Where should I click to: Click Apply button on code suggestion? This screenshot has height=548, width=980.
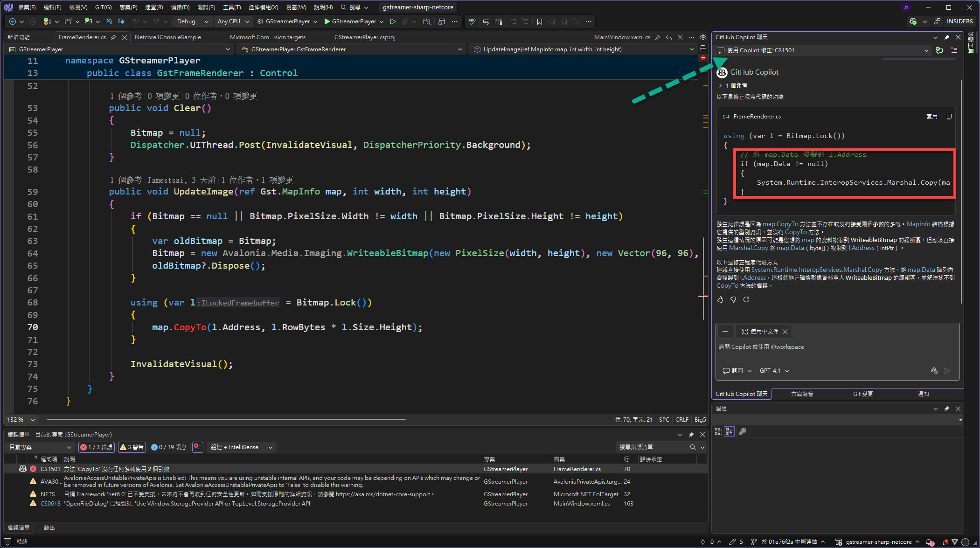pos(931,117)
